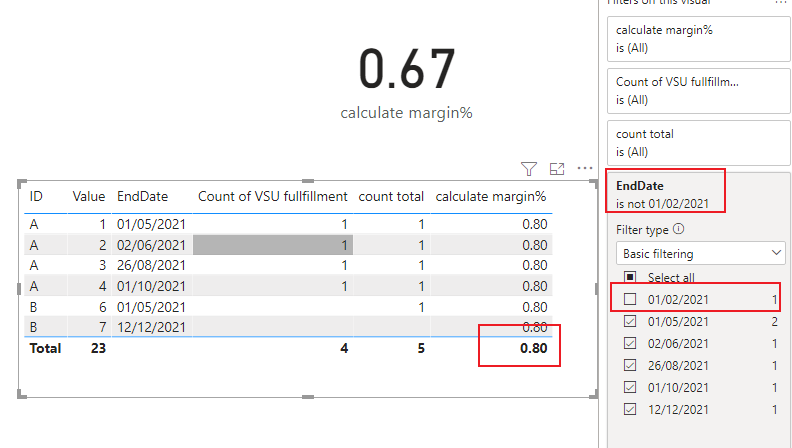Uncheck the 12/12/2021 filter checkbox
This screenshot has width=792, height=448.
630,409
